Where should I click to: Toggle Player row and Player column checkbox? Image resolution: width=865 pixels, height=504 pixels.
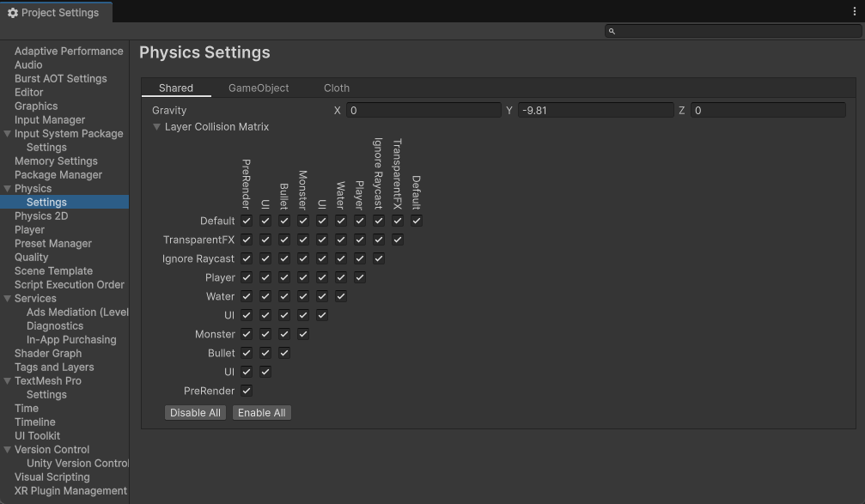pyautogui.click(x=360, y=277)
